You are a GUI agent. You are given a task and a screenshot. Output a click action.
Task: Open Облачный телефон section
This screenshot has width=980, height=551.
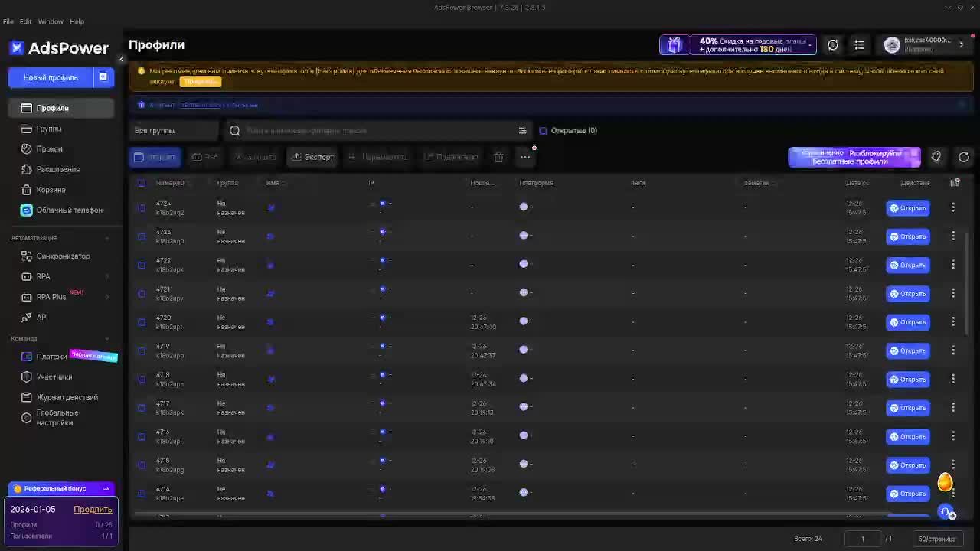point(62,210)
